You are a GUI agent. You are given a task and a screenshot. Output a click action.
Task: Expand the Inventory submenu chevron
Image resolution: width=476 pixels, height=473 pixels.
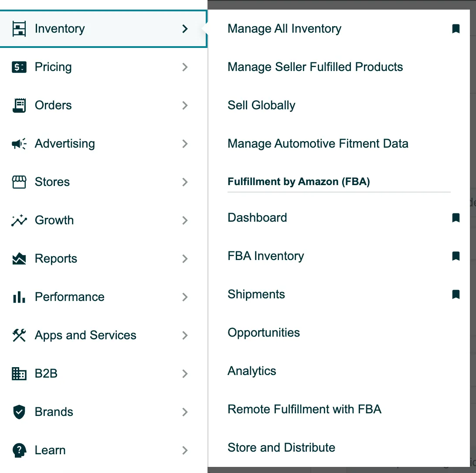185,29
